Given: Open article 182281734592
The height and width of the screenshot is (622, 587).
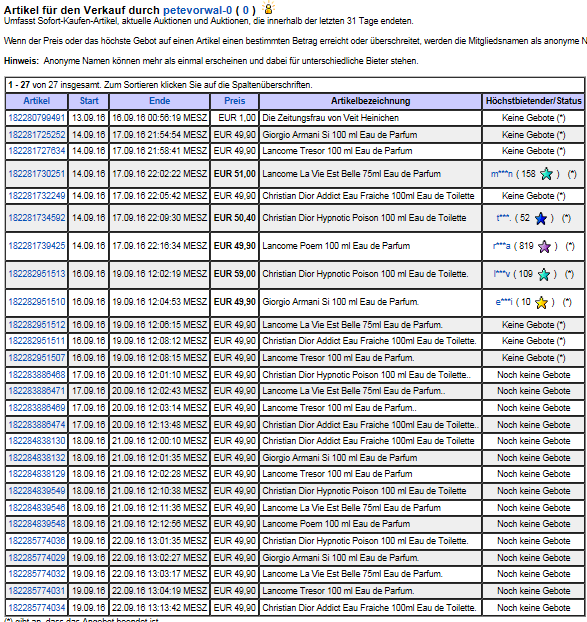Looking at the screenshot, I should point(36,218).
